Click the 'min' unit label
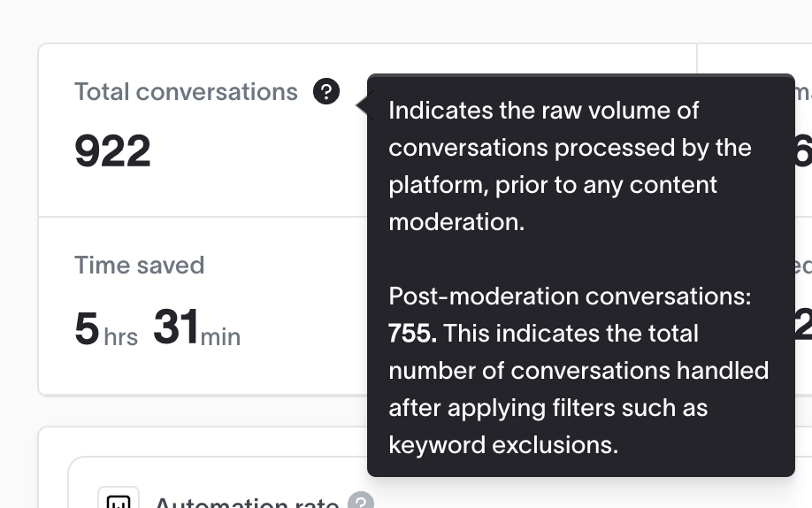Viewport: 812px width, 508px height. click(220, 337)
